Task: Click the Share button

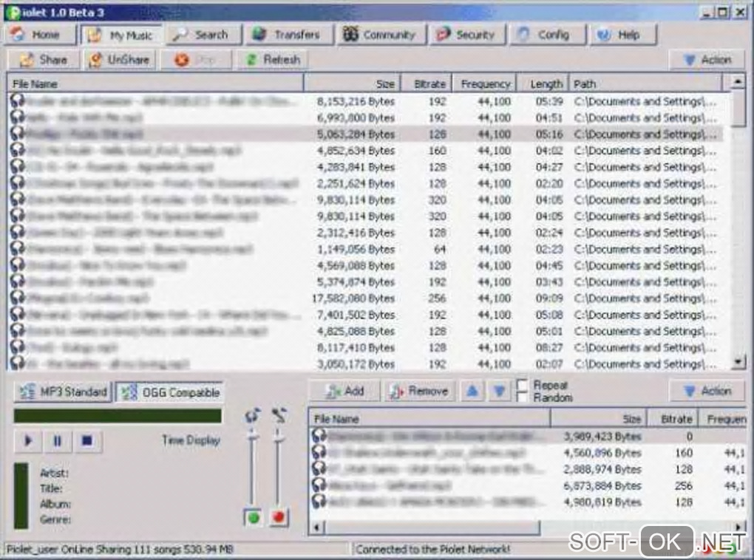Action: (44, 60)
